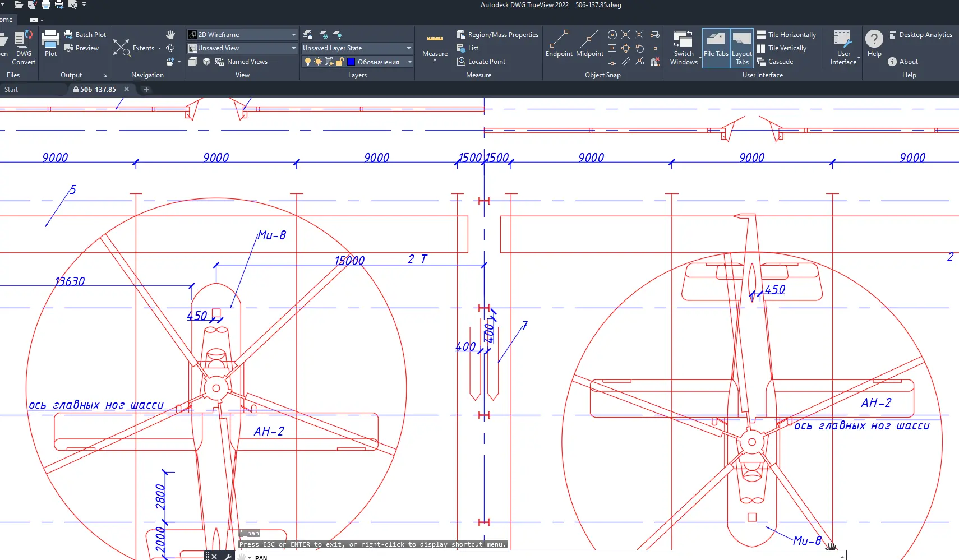Toggle Center object snap
The width and height of the screenshot is (959, 560).
[612, 35]
